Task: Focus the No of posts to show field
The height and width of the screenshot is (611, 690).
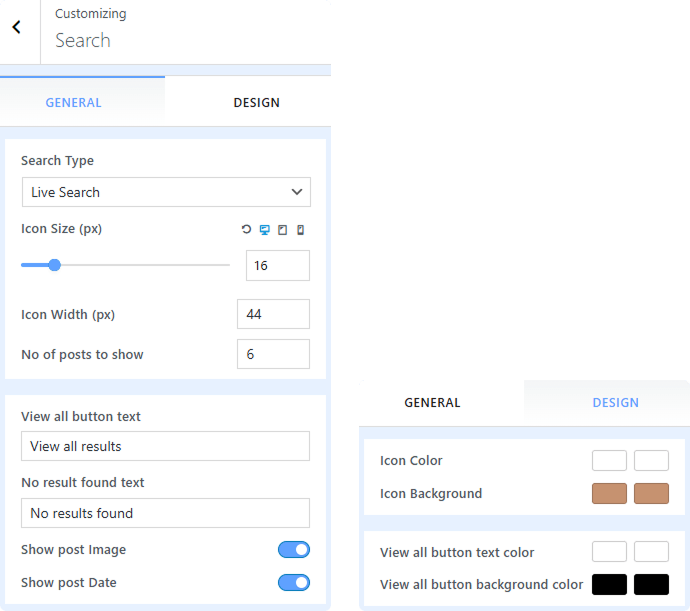Action: tap(273, 354)
